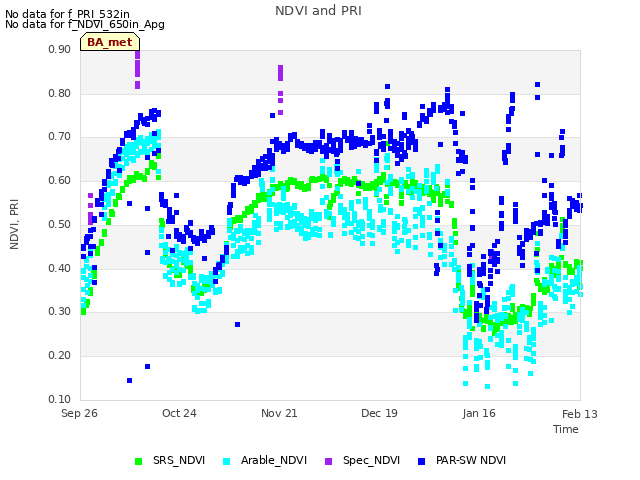The height and width of the screenshot is (480, 640).
Task: Click the Time x-axis title
Action: (566, 429)
